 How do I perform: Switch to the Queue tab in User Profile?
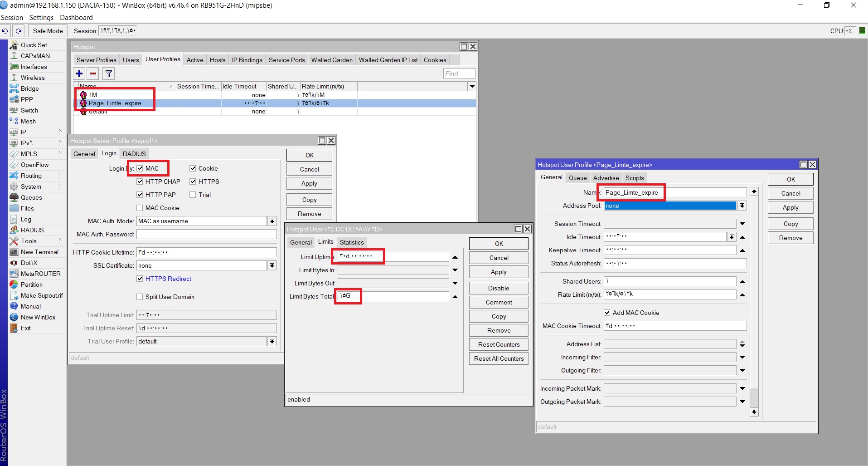click(577, 178)
